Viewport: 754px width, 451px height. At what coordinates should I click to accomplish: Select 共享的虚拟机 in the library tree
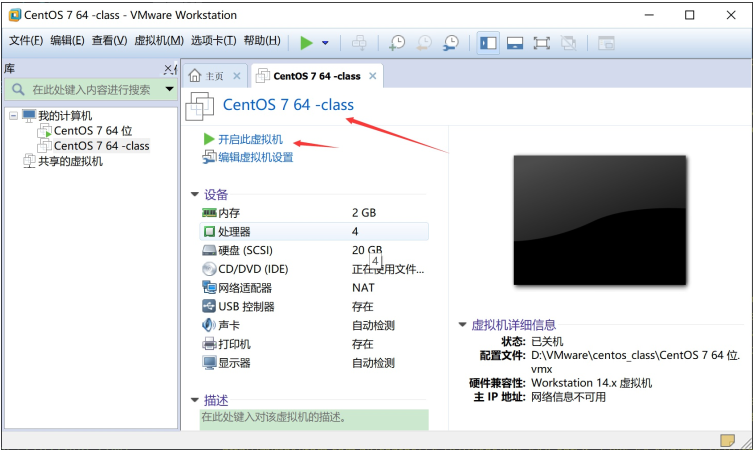point(70,161)
